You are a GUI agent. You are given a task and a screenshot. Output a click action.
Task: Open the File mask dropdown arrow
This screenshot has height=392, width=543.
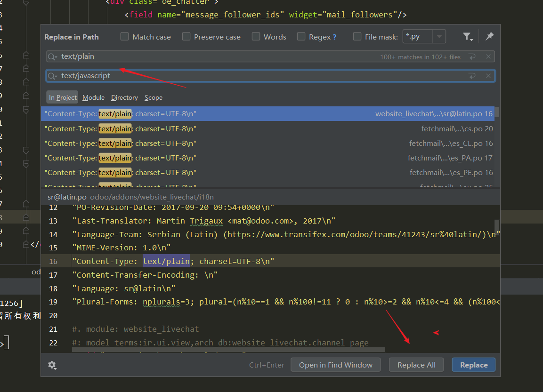point(439,36)
